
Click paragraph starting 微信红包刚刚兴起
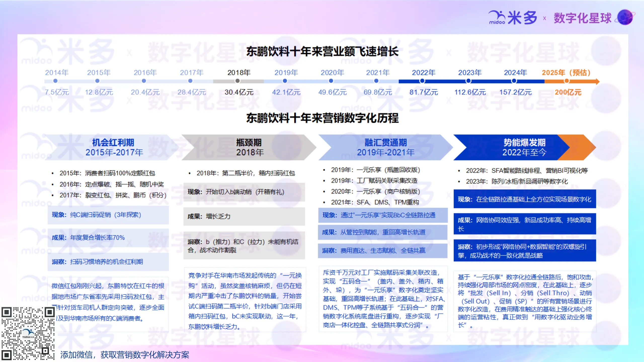pos(108,302)
